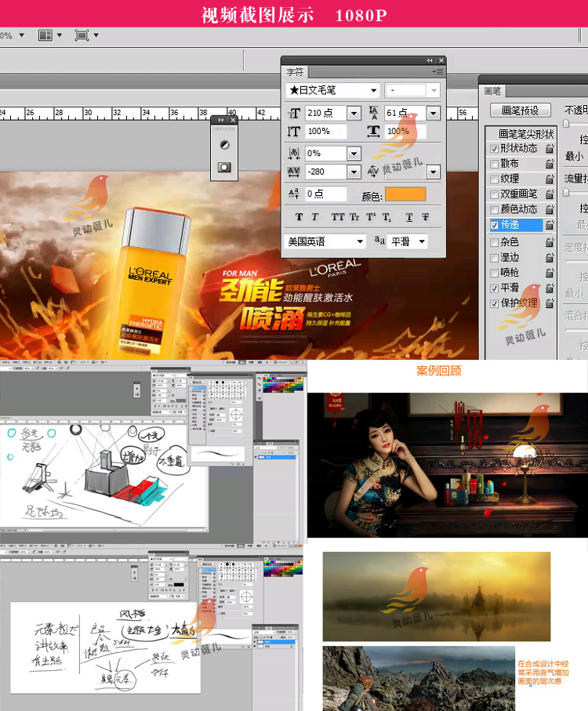
Task: Toggle Faux Bold text style
Action: (x=299, y=217)
